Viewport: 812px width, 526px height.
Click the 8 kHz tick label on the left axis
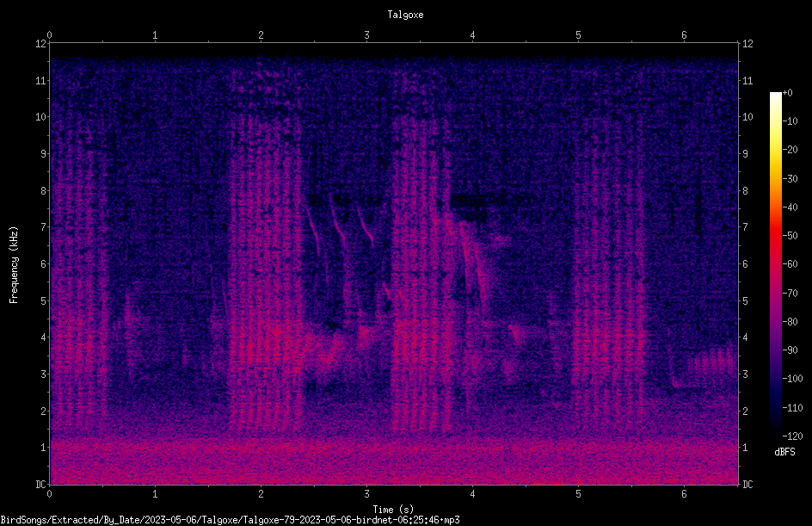(44, 191)
